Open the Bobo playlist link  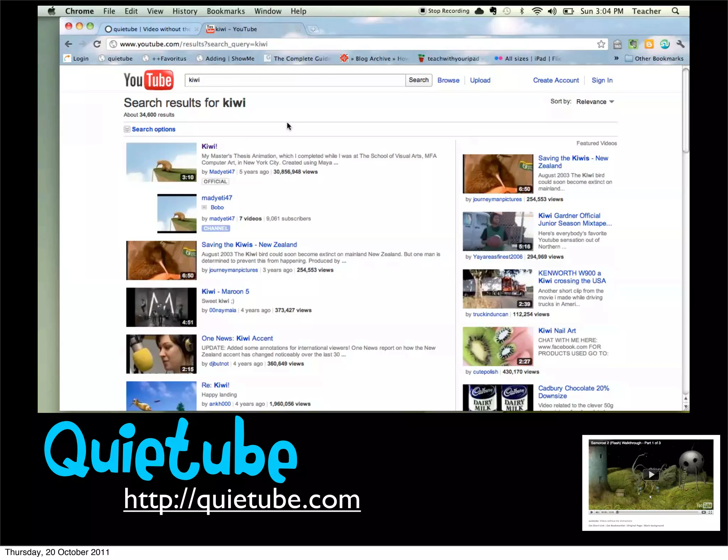(x=217, y=207)
